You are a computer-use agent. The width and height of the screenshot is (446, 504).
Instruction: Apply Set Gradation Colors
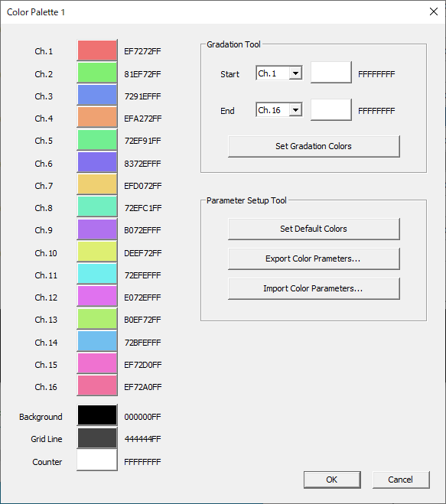click(x=314, y=146)
